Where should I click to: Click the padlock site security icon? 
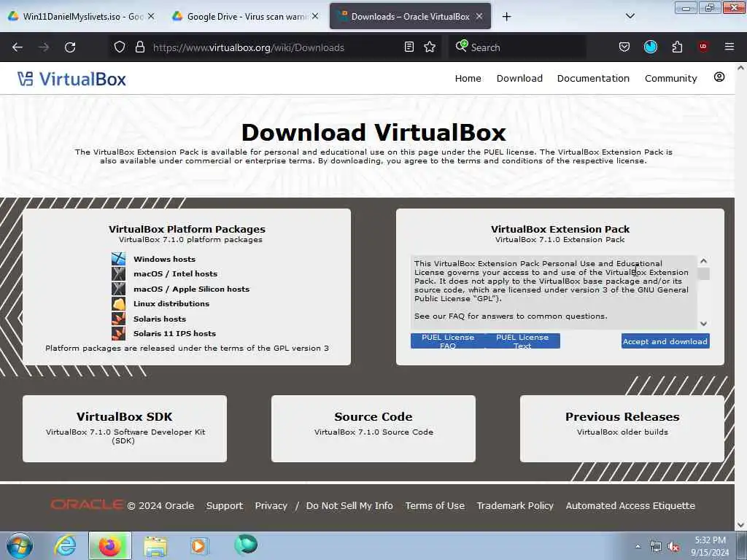pyautogui.click(x=139, y=47)
